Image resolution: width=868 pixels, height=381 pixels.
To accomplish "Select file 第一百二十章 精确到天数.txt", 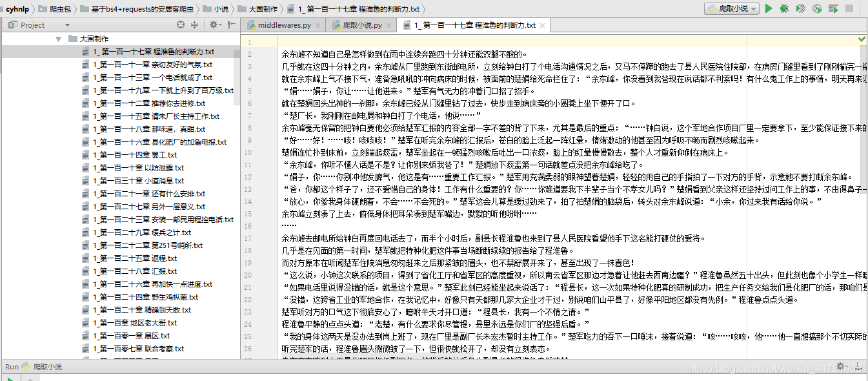I will coord(137,310).
